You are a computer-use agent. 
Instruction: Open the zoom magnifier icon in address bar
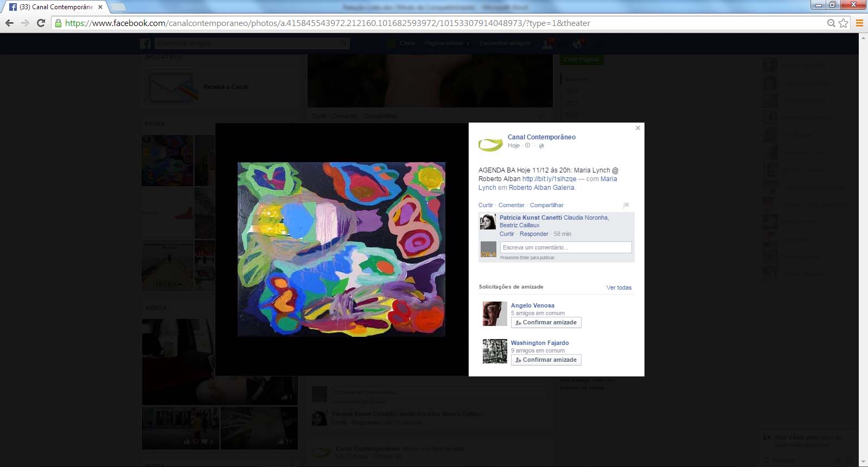tap(831, 23)
